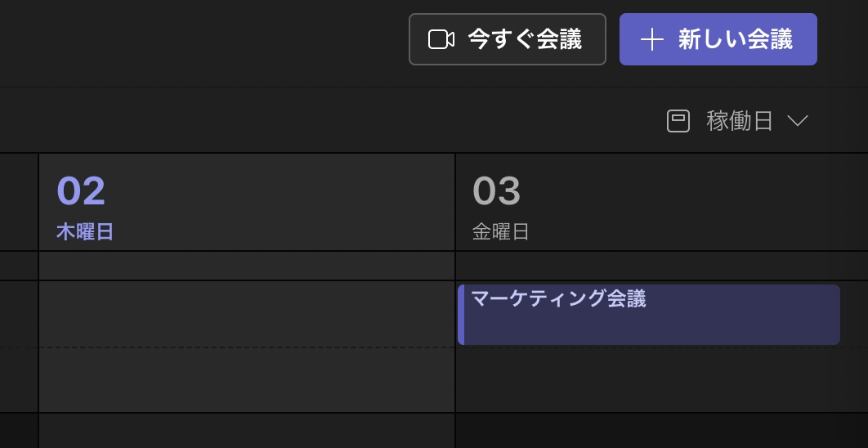Click the calendar view icon beside 稼働日

pyautogui.click(x=678, y=121)
